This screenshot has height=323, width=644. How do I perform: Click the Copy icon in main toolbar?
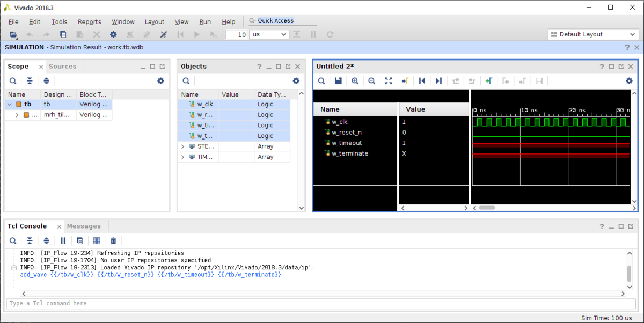coord(63,34)
